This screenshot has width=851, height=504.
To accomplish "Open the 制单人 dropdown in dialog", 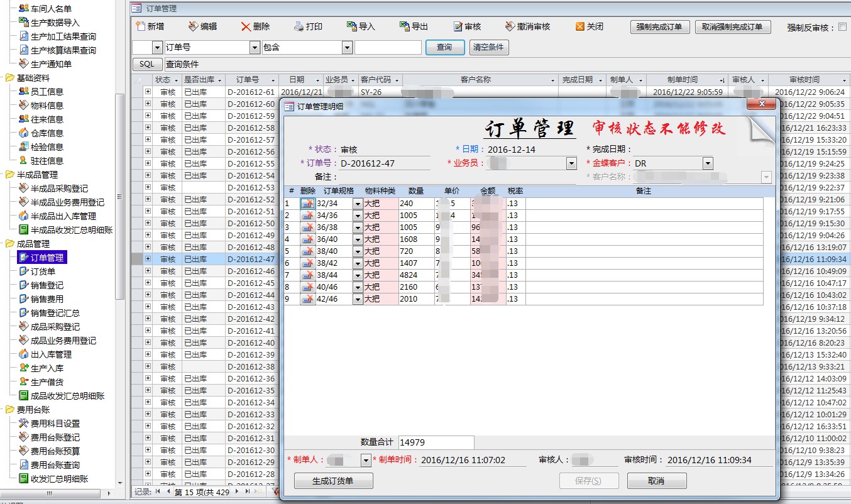I will tap(366, 461).
